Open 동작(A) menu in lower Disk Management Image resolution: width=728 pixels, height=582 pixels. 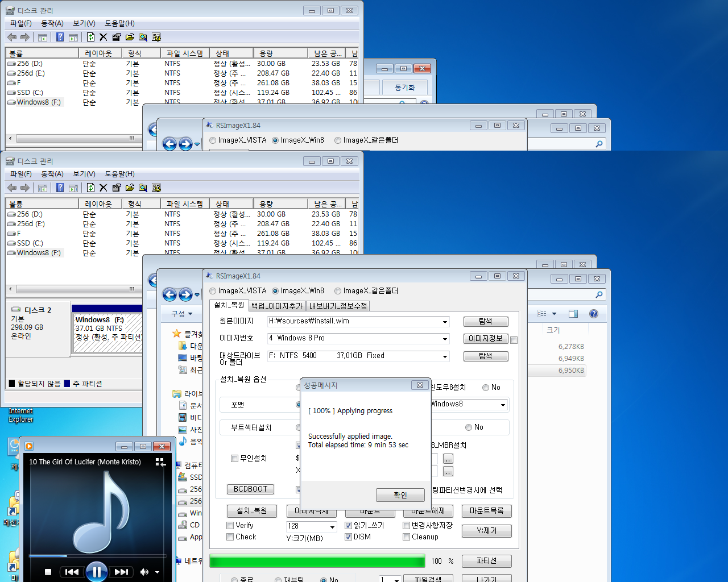52,174
